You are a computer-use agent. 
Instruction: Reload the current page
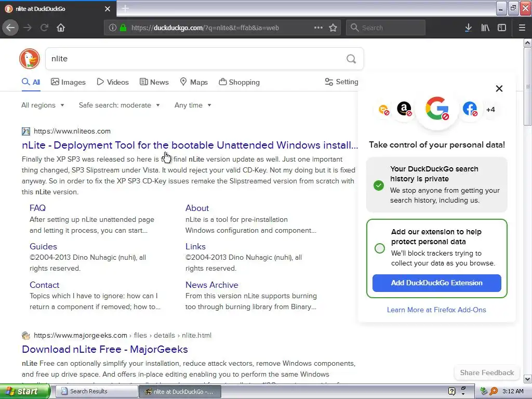pyautogui.click(x=44, y=28)
